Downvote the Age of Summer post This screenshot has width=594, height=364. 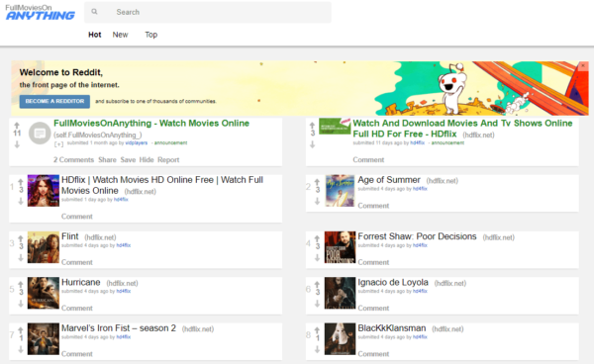[x=318, y=202]
